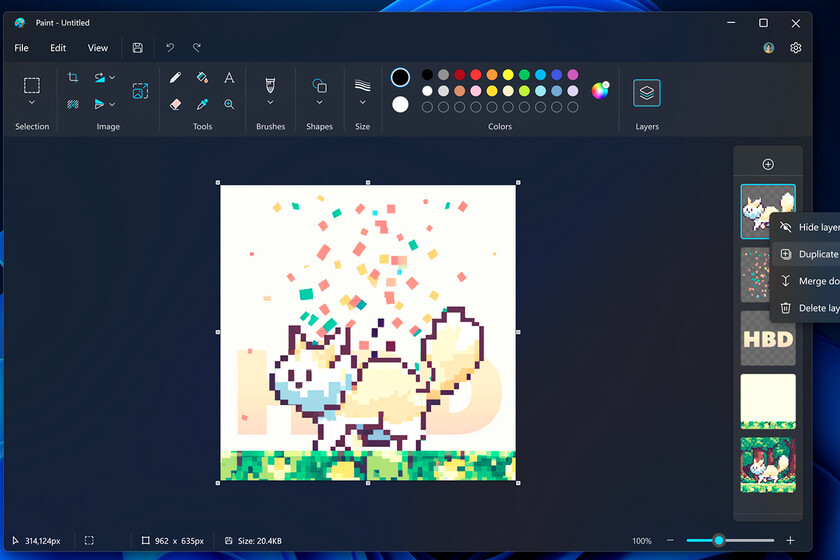Expand the Rotate dropdown chevron
This screenshot has width=840, height=560.
coord(112,78)
